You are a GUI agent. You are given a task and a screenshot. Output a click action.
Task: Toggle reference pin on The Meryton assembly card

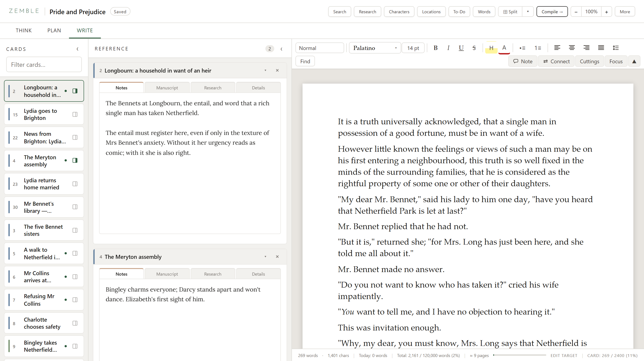75,161
